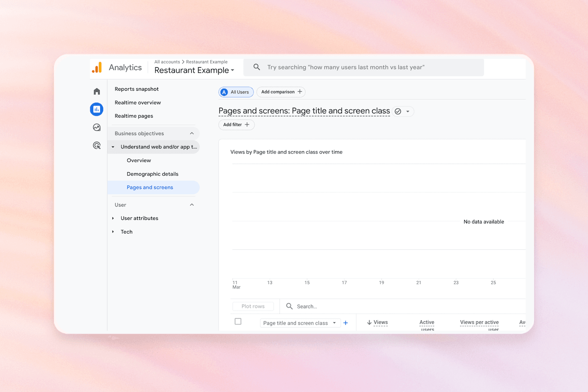Click the Analytics product name text
Image resolution: width=588 pixels, height=392 pixels.
click(x=125, y=67)
